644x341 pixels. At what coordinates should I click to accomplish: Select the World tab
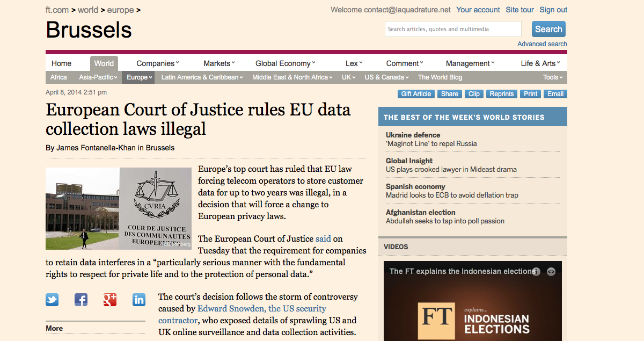104,63
